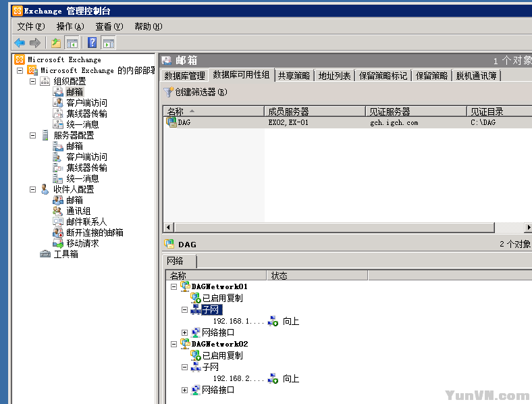Click the horizontal scrollbar thumb
This screenshot has height=404, width=532.
tap(334, 227)
